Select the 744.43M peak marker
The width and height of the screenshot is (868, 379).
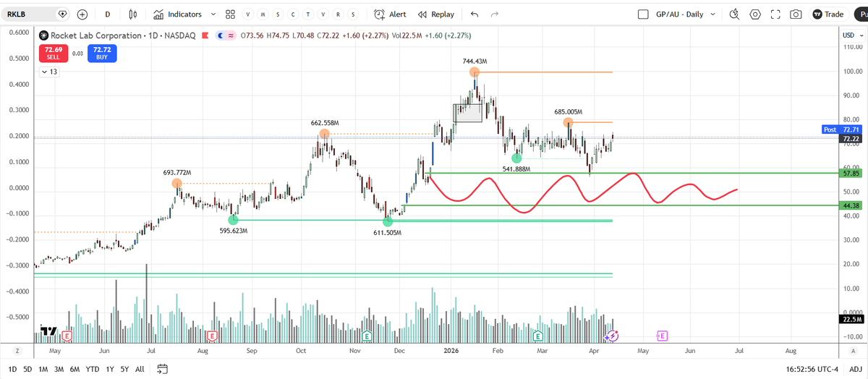point(475,72)
